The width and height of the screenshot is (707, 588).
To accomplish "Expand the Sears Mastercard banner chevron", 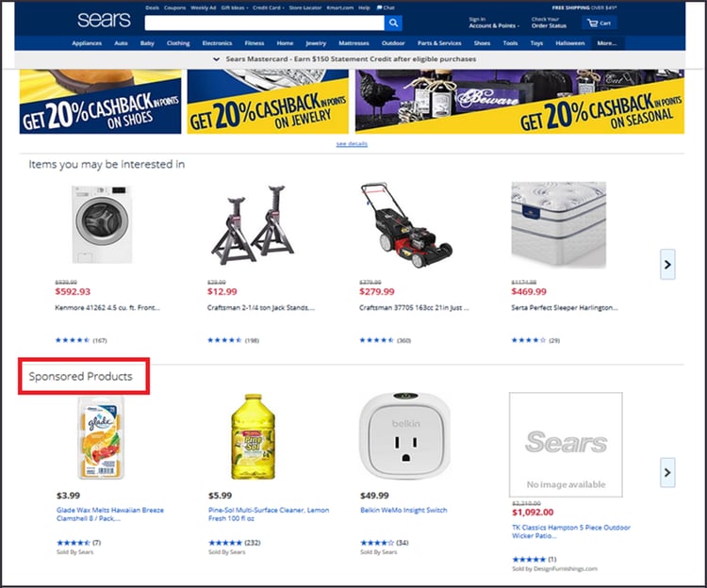I will [217, 59].
